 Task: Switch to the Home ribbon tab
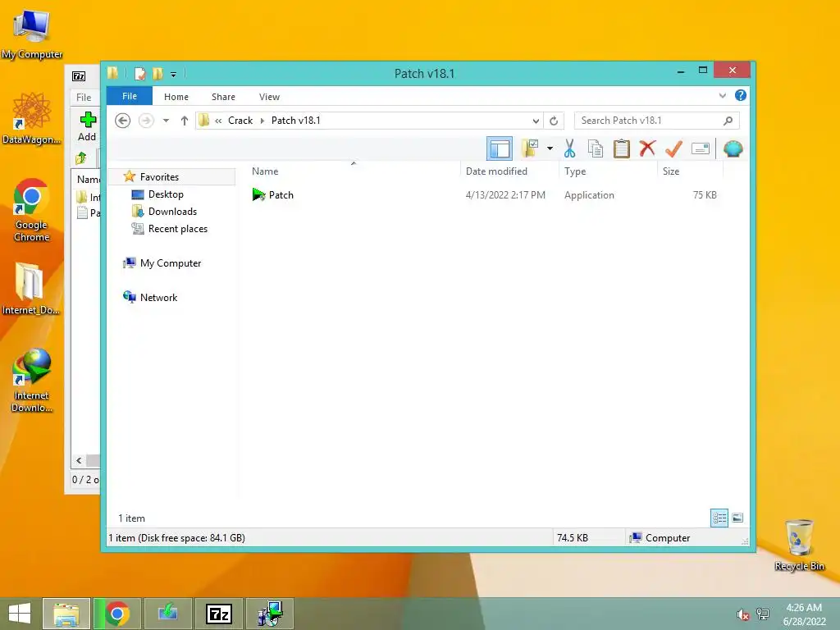click(x=176, y=97)
